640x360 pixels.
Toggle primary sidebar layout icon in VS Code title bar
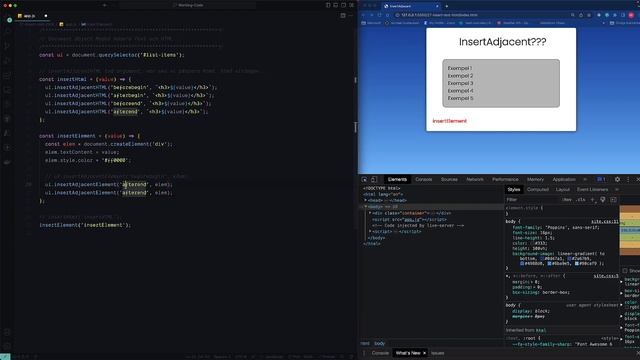[x=328, y=5]
